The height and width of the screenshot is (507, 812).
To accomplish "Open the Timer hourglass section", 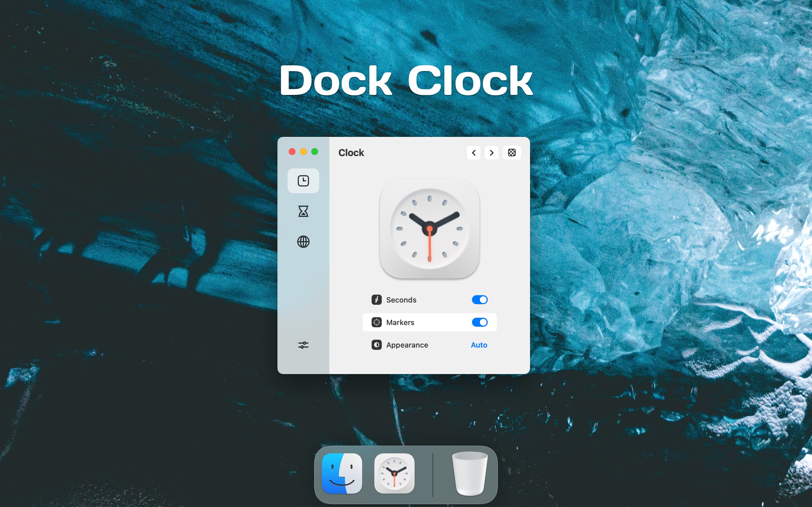I will [x=303, y=211].
